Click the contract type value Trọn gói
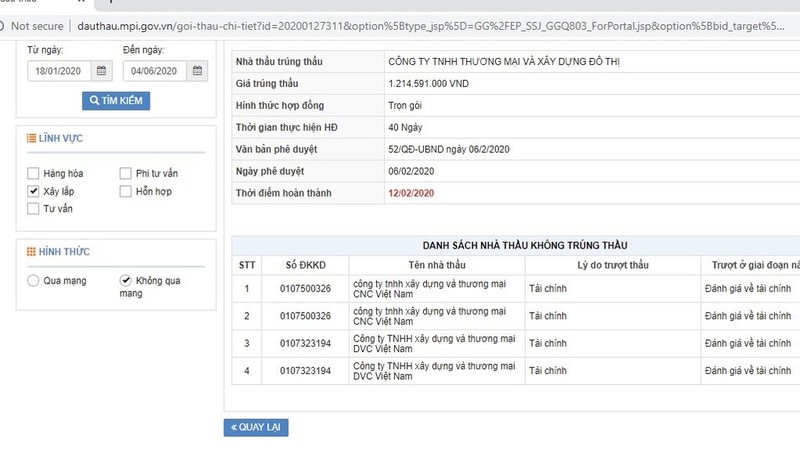Screen dimensions: 800x450 [405, 106]
